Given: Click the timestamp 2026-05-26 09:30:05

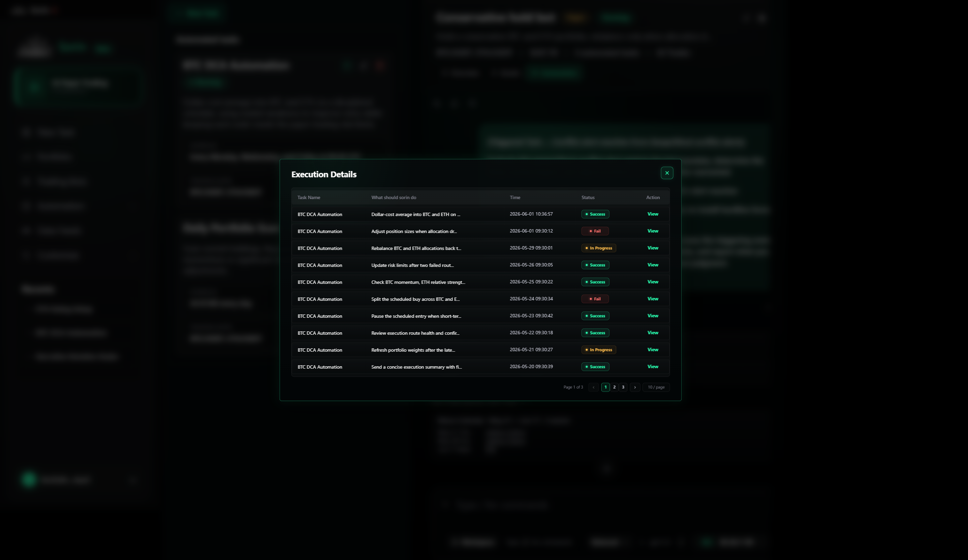Looking at the screenshot, I should pyautogui.click(x=531, y=265).
